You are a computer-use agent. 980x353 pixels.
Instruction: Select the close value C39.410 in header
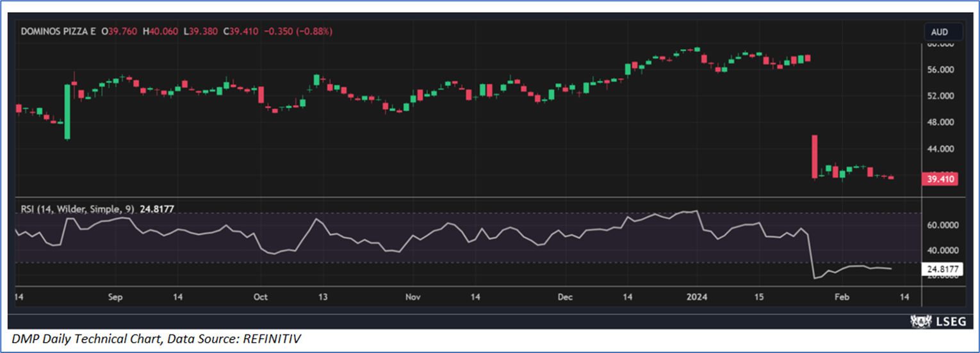[x=240, y=31]
